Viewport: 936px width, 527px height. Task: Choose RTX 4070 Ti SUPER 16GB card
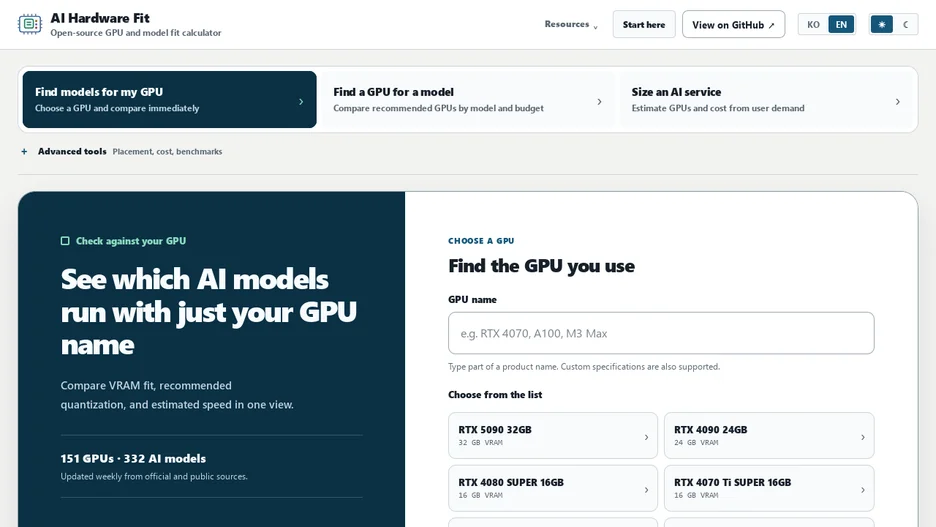[x=769, y=488]
